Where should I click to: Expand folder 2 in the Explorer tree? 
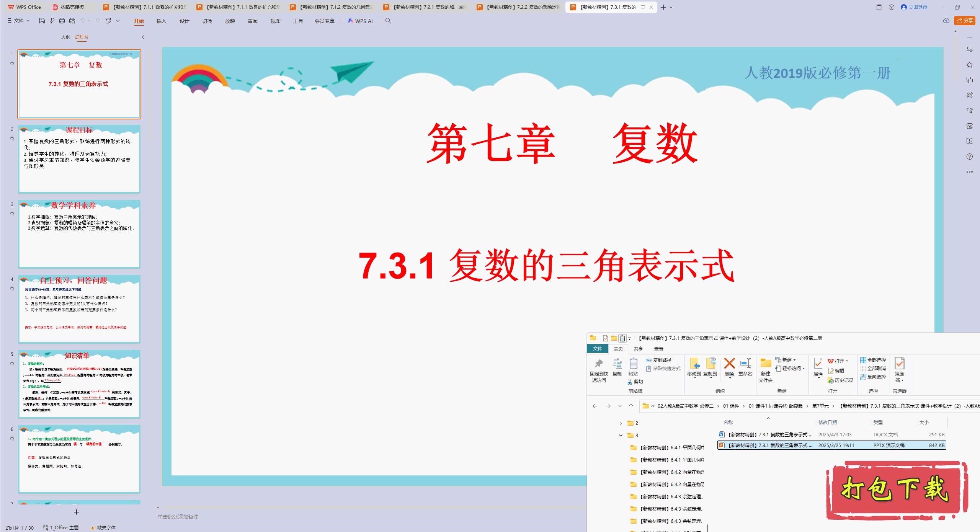621,423
